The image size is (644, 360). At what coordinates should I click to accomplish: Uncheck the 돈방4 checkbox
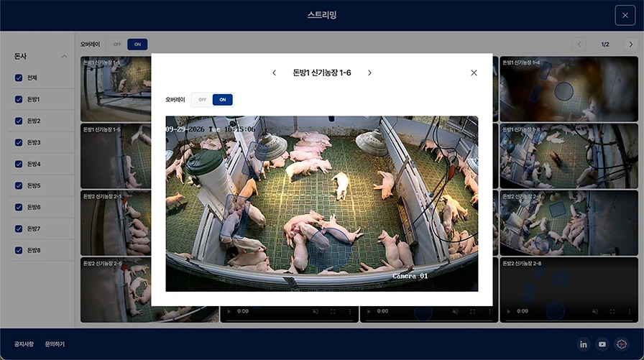(19, 164)
